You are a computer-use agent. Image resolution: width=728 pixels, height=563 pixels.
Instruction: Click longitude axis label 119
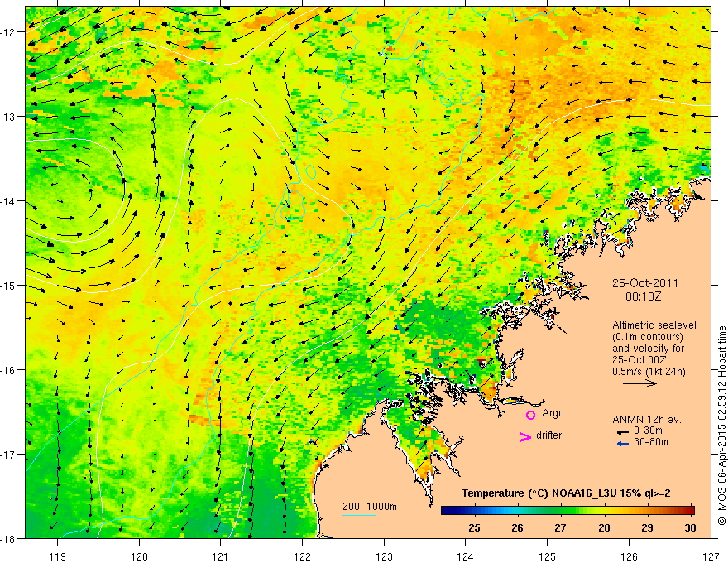(58, 557)
